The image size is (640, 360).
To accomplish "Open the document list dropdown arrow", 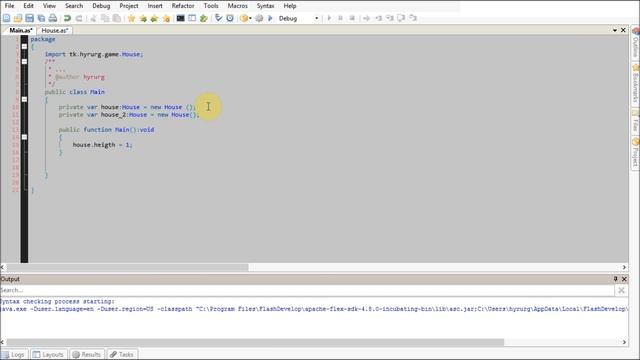I will [615, 30].
